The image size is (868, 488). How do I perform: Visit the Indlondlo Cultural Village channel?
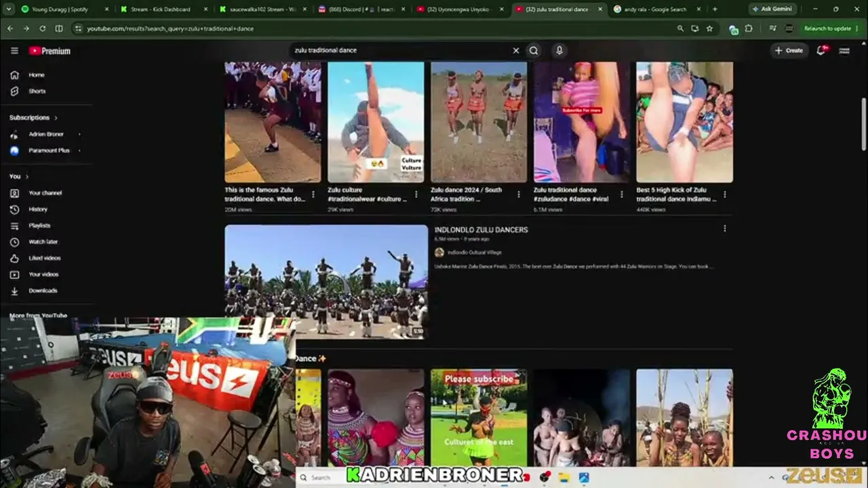click(x=474, y=253)
